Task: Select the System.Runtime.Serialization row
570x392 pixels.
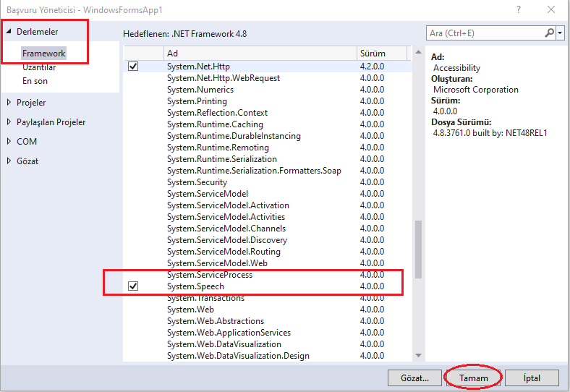Action: [267, 159]
